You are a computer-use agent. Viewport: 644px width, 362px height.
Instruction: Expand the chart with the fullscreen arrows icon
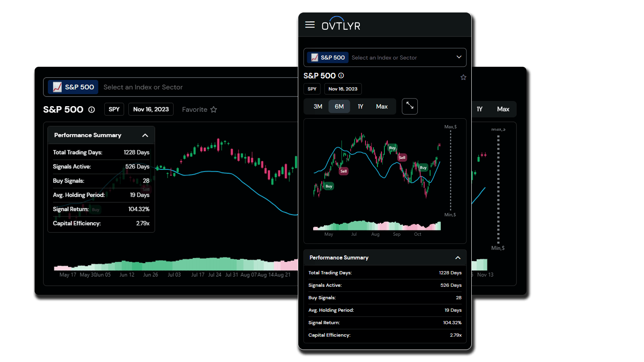click(410, 106)
